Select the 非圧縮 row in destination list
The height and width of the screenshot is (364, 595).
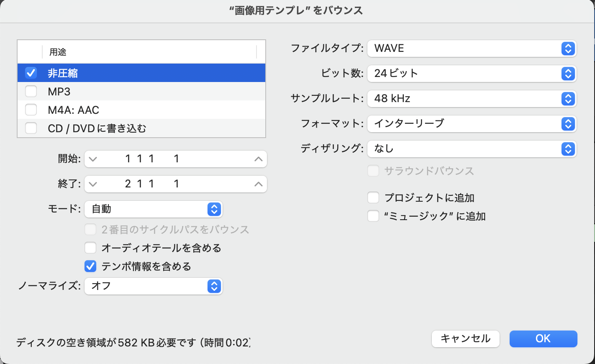pyautogui.click(x=141, y=73)
